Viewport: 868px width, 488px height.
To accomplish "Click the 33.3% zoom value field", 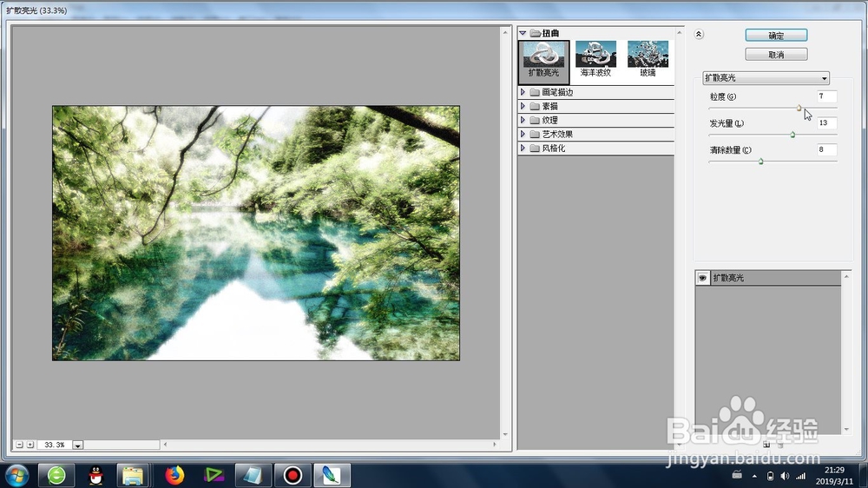I will [55, 445].
